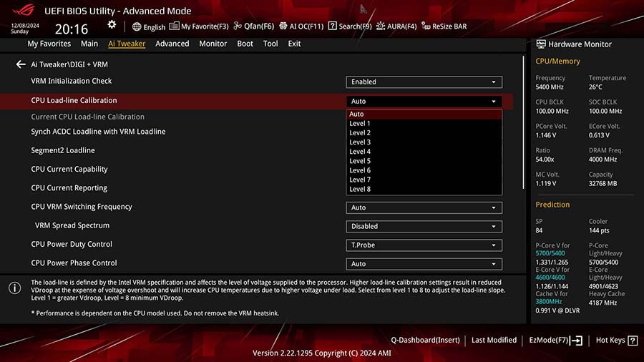Click the 4600/4600 E-Core frequency link
644x362 pixels.
[x=550, y=278]
